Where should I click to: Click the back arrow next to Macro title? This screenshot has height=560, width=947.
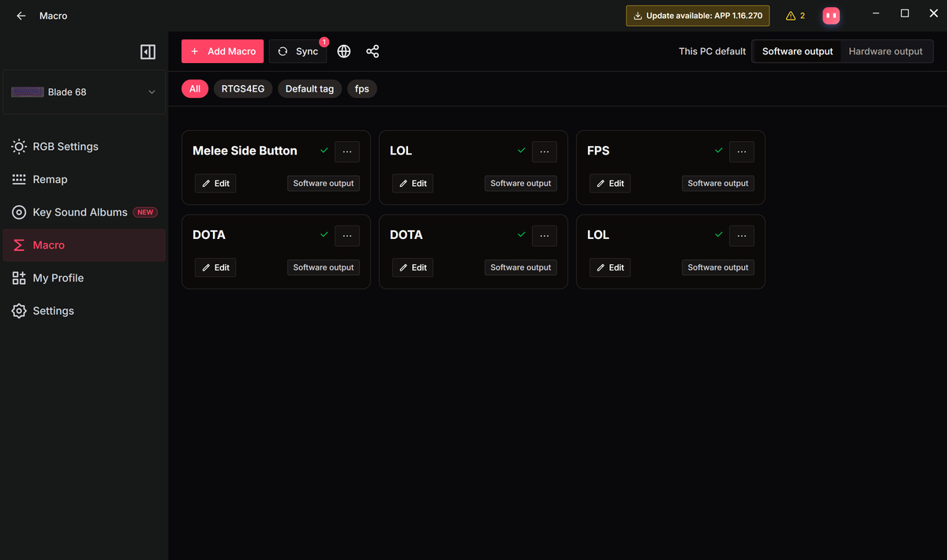pyautogui.click(x=21, y=16)
